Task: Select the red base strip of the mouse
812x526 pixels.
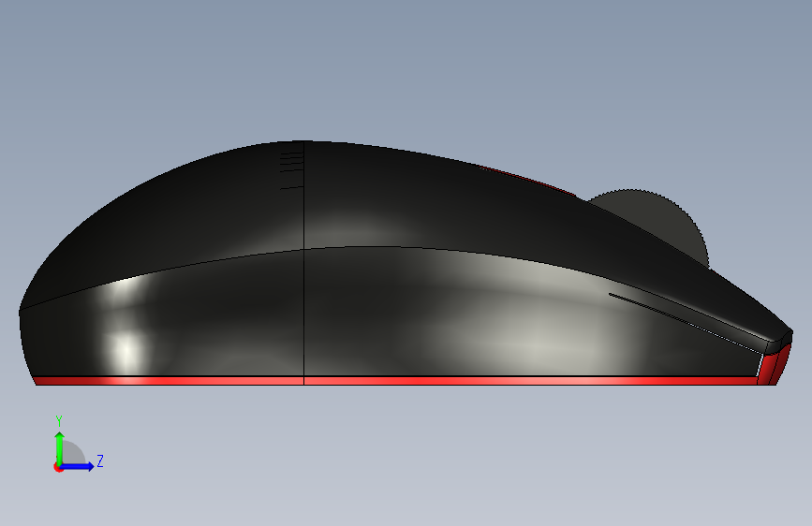Action: [x=396, y=381]
